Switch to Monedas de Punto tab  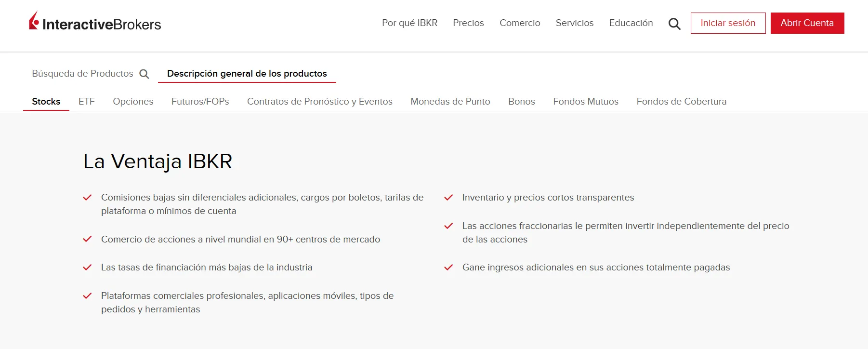[x=450, y=102]
